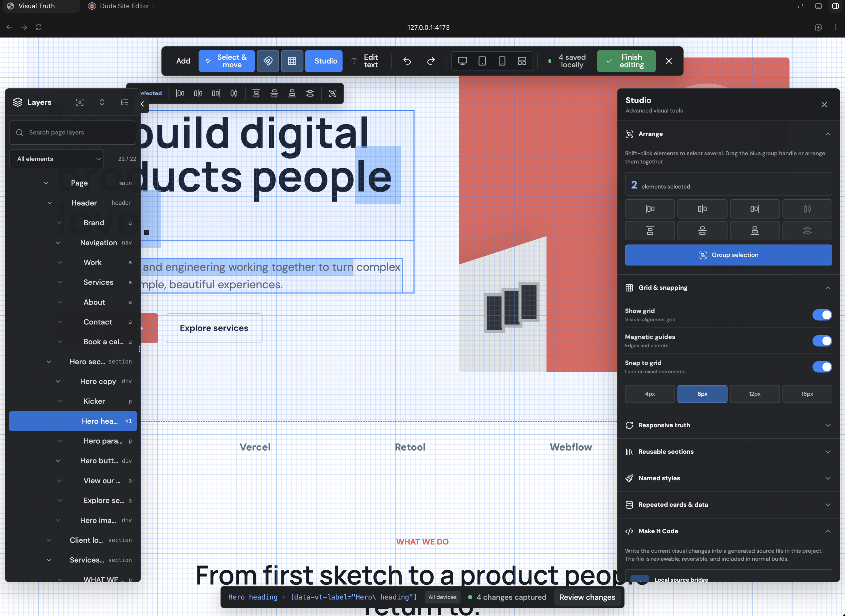The image size is (845, 616).
Task: Click the All devices chip
Action: tap(442, 597)
